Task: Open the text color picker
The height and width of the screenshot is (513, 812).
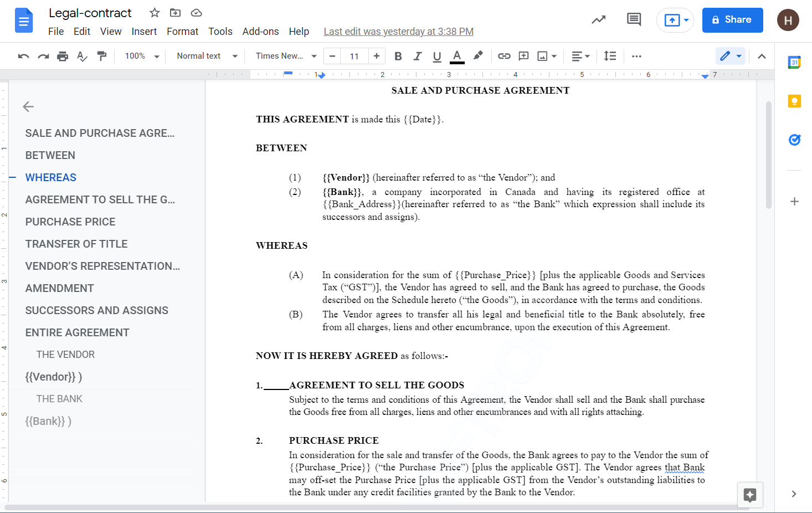Action: (x=456, y=55)
